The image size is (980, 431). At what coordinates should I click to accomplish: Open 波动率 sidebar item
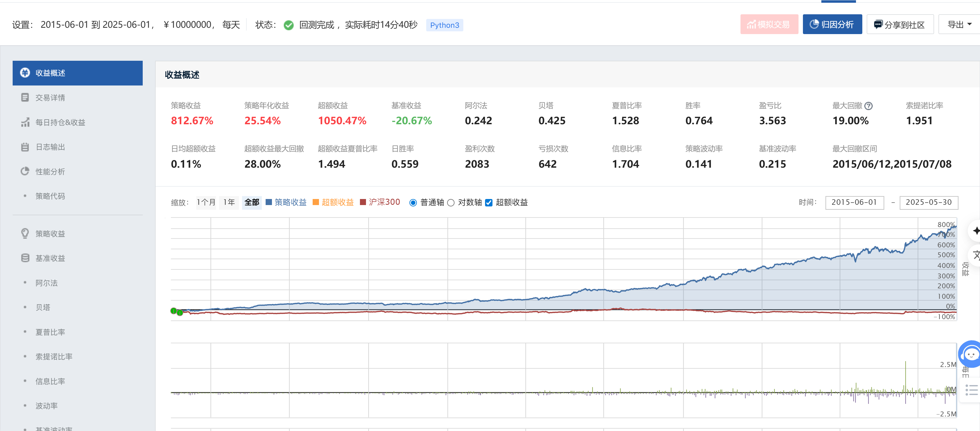click(x=78, y=406)
